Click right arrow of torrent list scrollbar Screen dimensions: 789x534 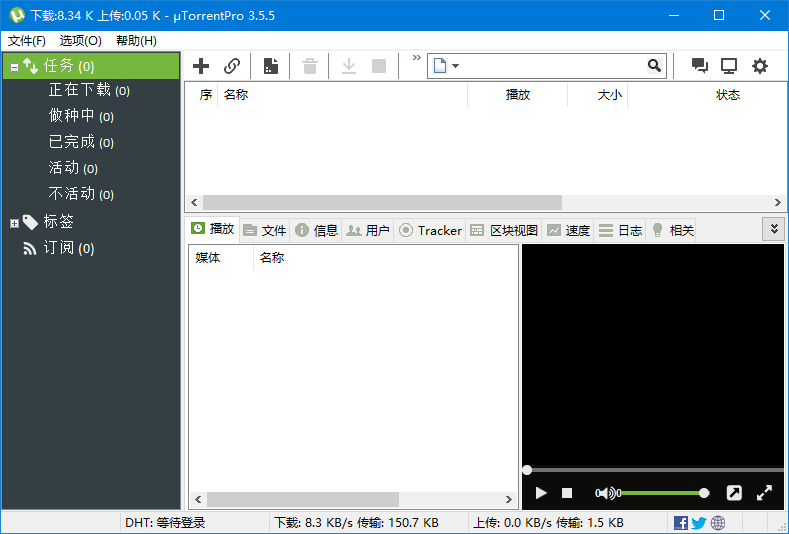777,203
